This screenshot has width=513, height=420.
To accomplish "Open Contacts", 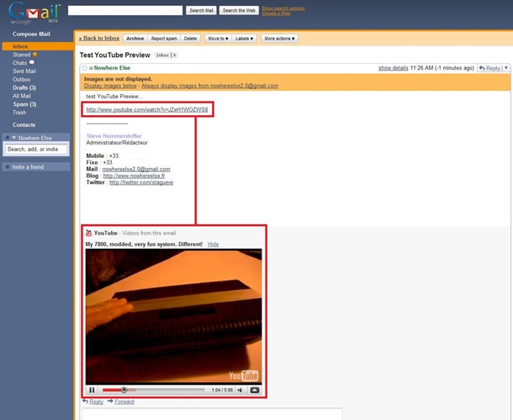I will (24, 125).
